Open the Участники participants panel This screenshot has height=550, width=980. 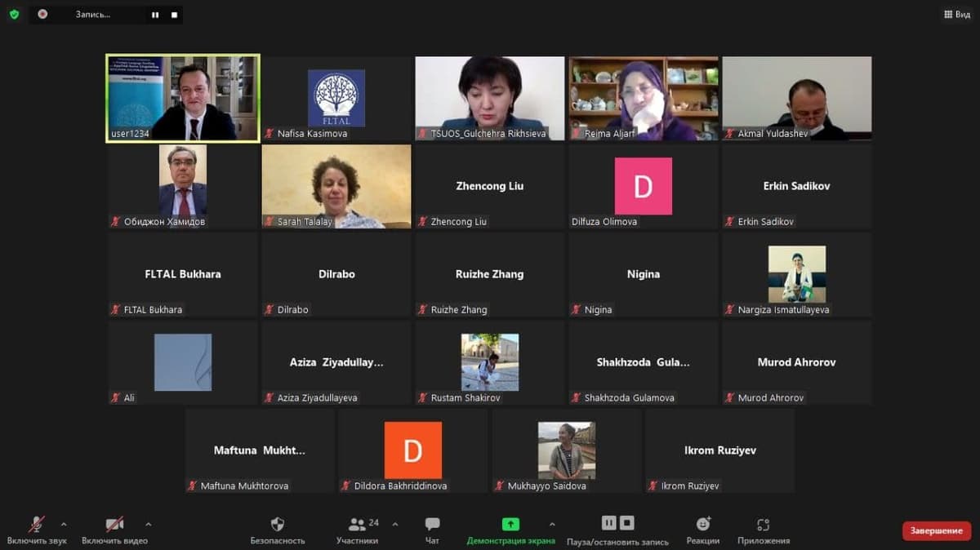(x=357, y=530)
